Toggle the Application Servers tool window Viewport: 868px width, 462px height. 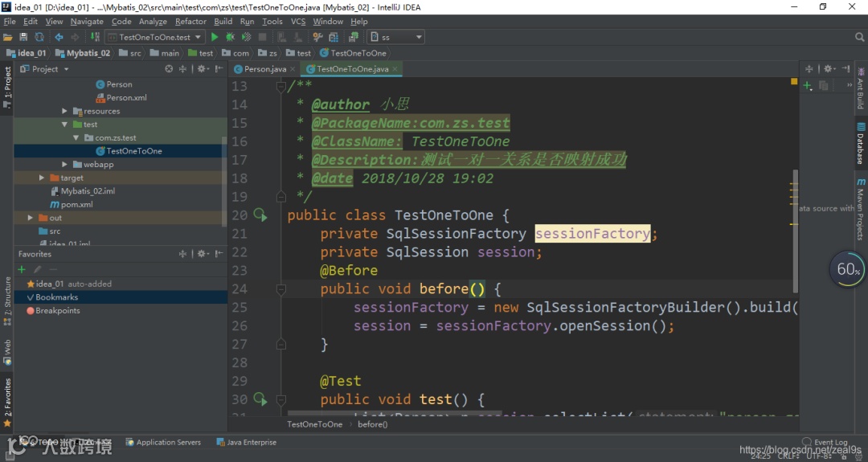tap(163, 442)
